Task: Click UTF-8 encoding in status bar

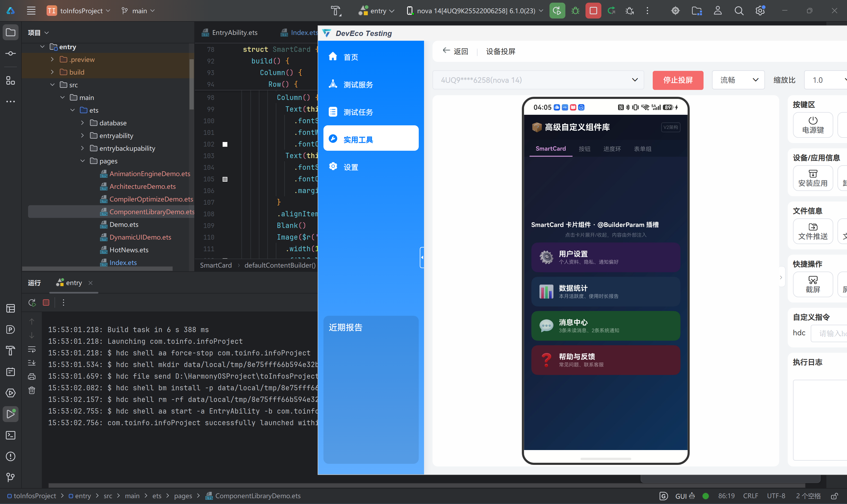Action: tap(776, 496)
